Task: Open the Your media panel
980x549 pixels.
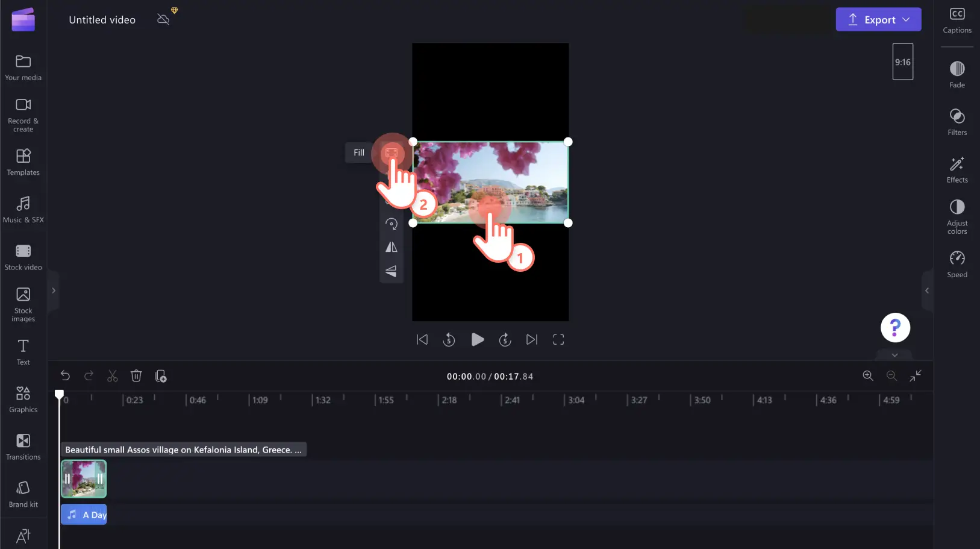Action: [23, 67]
